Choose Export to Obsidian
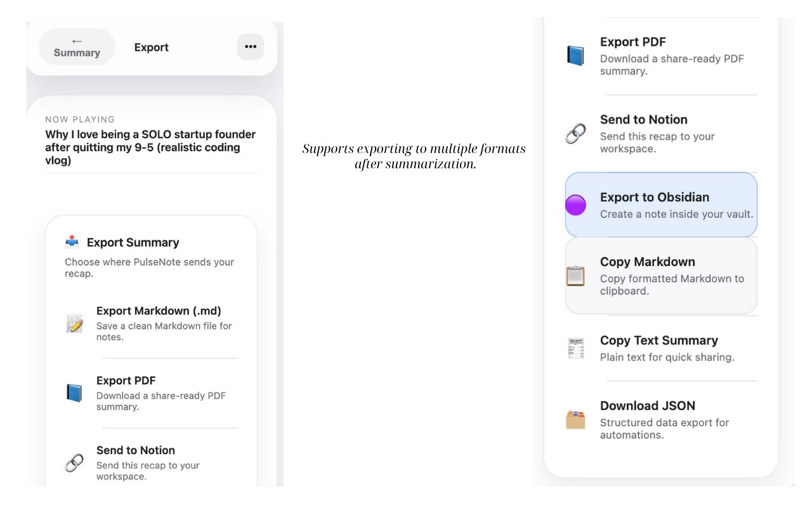 point(661,204)
